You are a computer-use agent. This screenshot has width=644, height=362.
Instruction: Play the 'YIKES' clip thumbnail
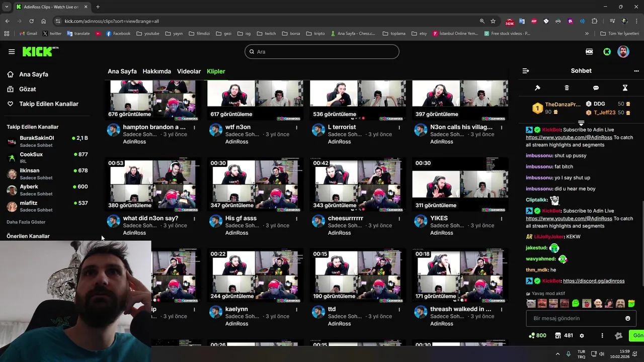click(x=460, y=184)
